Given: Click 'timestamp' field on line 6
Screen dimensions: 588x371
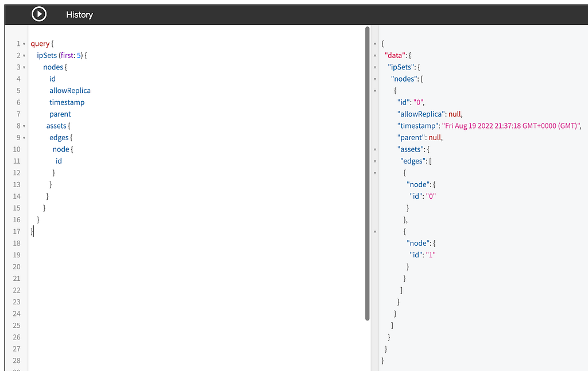Looking at the screenshot, I should click(x=67, y=102).
